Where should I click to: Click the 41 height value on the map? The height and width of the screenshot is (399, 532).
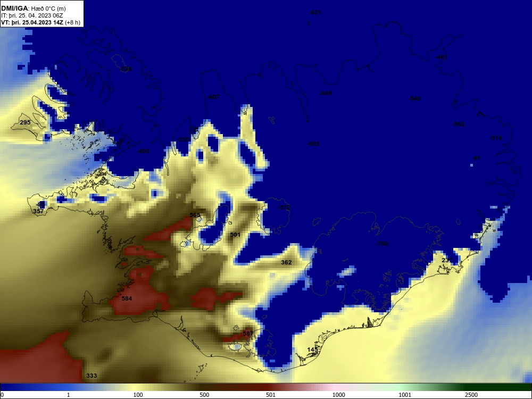tap(477, 158)
